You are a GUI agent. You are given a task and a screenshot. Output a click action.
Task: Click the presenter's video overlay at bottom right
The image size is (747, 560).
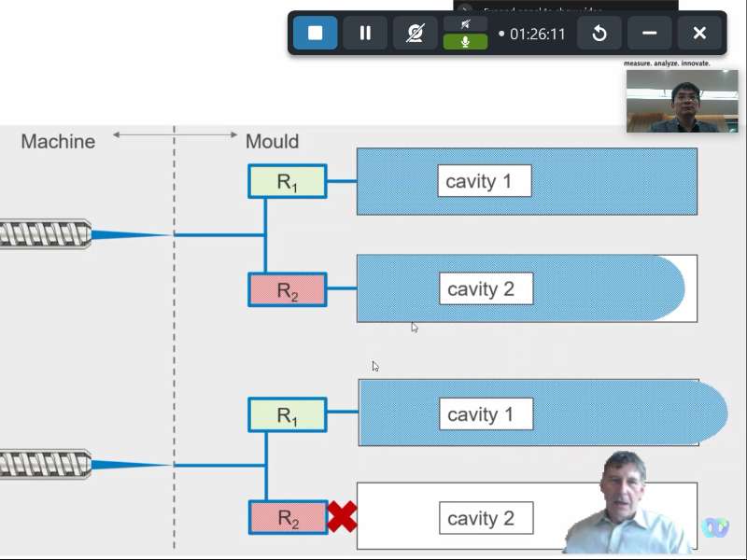626,509
